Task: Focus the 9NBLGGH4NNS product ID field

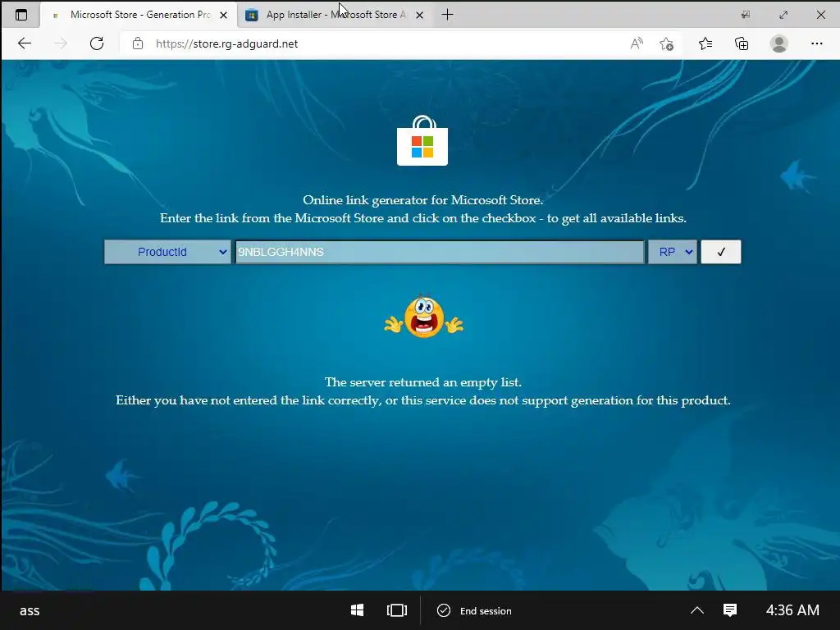Action: coord(440,252)
